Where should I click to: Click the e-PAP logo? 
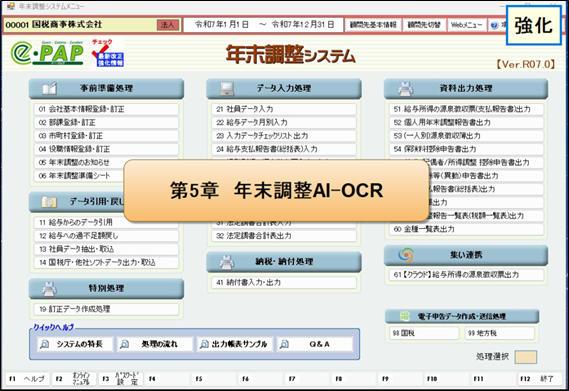pos(47,53)
